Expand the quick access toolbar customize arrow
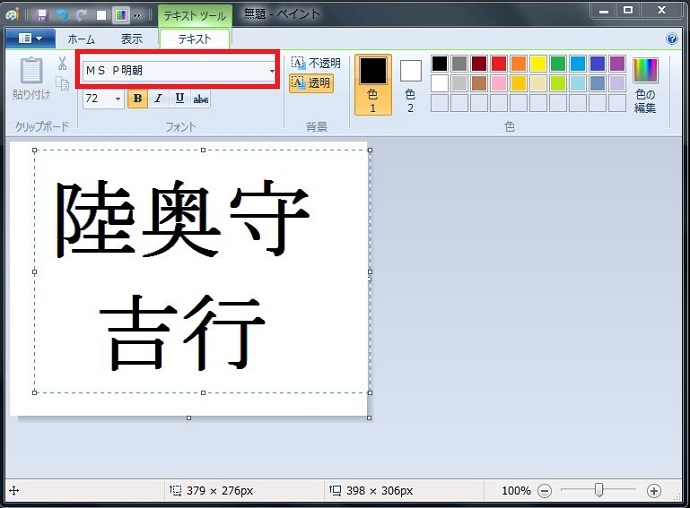The width and height of the screenshot is (690, 508). pos(138,16)
